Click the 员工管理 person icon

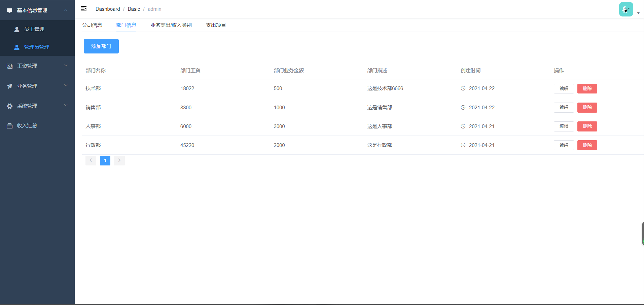pyautogui.click(x=17, y=29)
